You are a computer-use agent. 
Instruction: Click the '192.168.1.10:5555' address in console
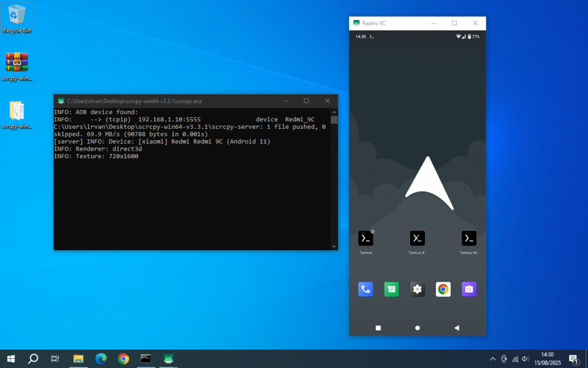coord(169,120)
